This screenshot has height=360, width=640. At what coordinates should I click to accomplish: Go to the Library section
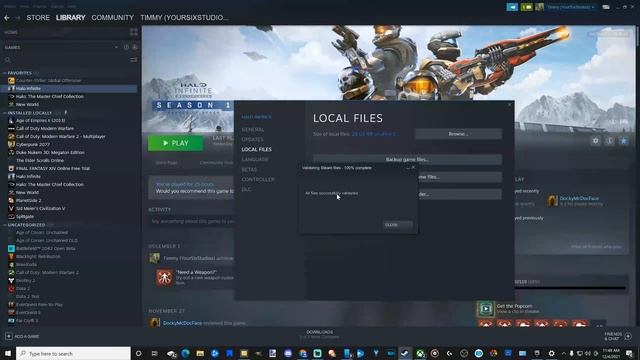[71, 18]
